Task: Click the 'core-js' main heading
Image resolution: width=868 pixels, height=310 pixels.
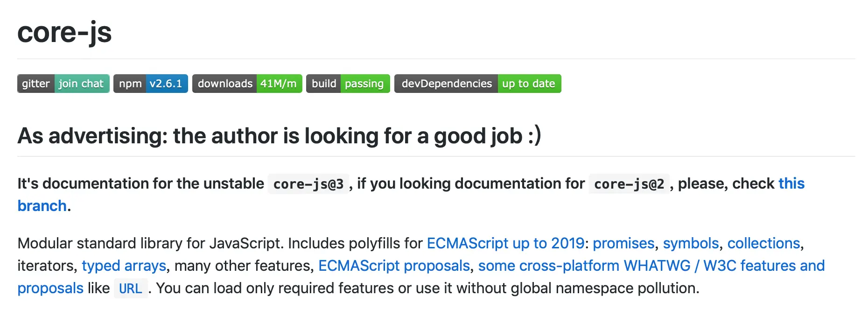Action: [64, 32]
